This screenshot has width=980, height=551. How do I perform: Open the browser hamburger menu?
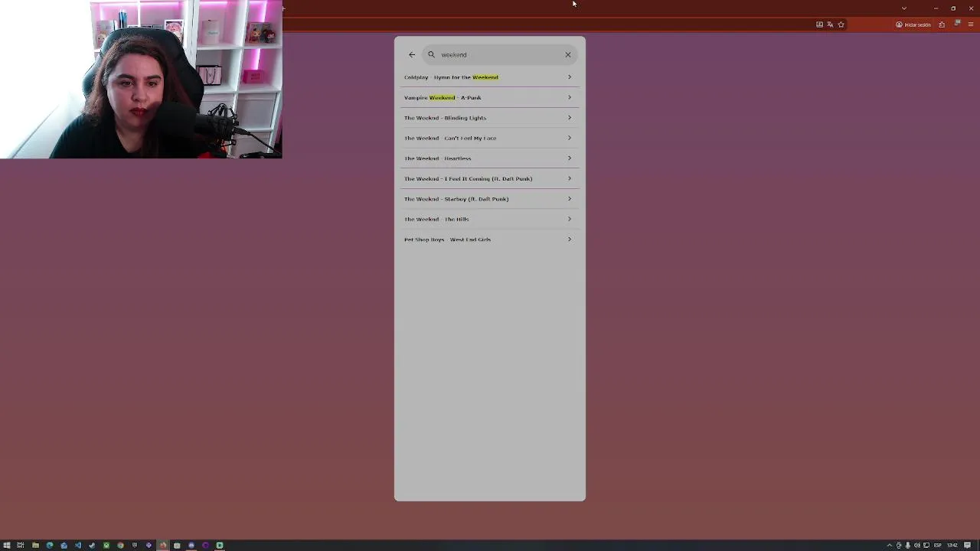pos(971,24)
